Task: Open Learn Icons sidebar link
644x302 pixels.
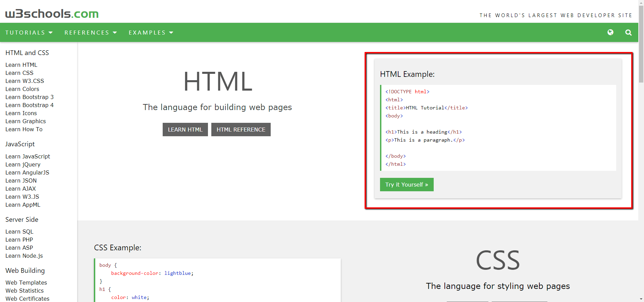Action: 21,113
